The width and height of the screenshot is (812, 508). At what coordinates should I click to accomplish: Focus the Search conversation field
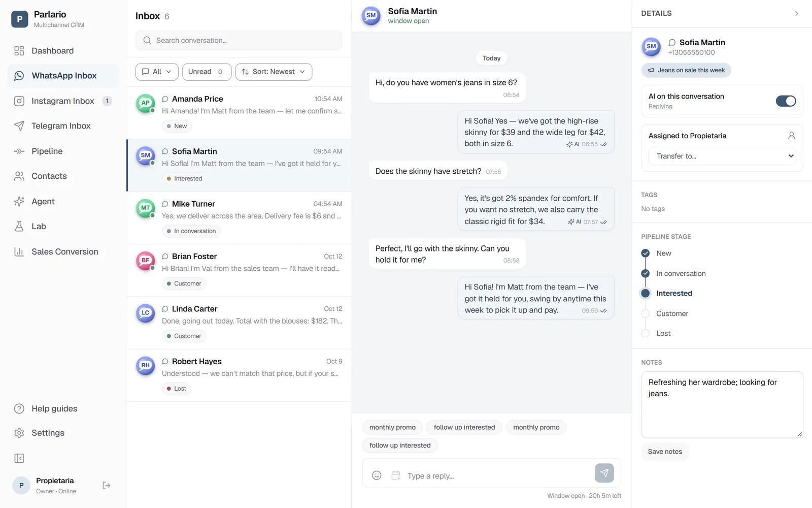point(239,40)
